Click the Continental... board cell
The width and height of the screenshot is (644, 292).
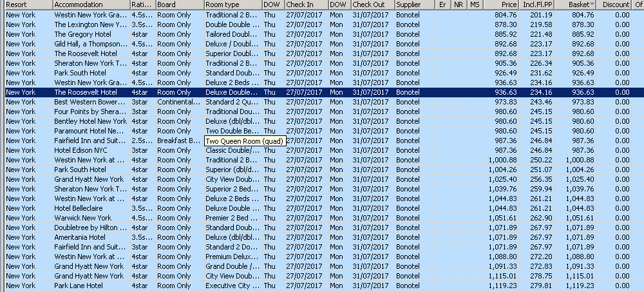[180, 102]
